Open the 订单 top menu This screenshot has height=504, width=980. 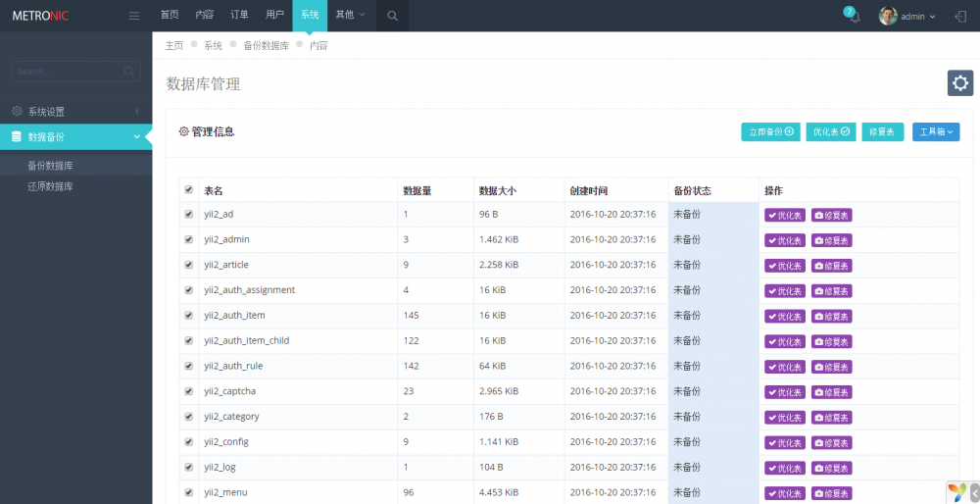click(239, 15)
